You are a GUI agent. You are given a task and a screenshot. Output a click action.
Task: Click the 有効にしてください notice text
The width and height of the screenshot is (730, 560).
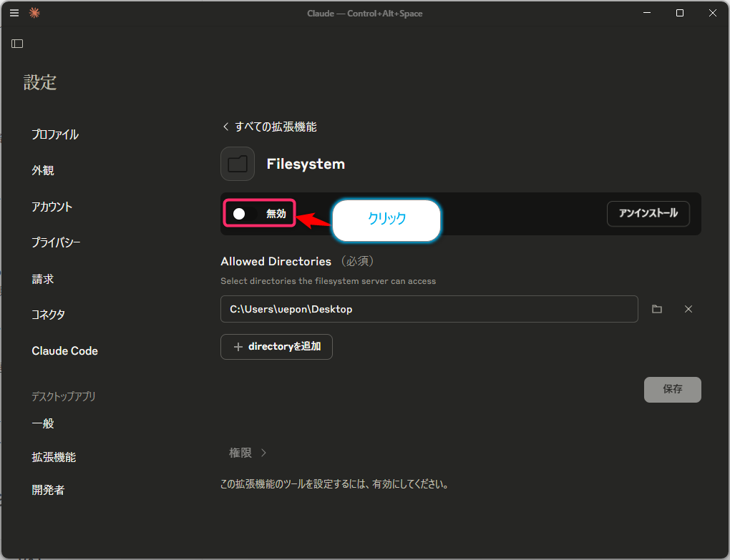point(334,483)
